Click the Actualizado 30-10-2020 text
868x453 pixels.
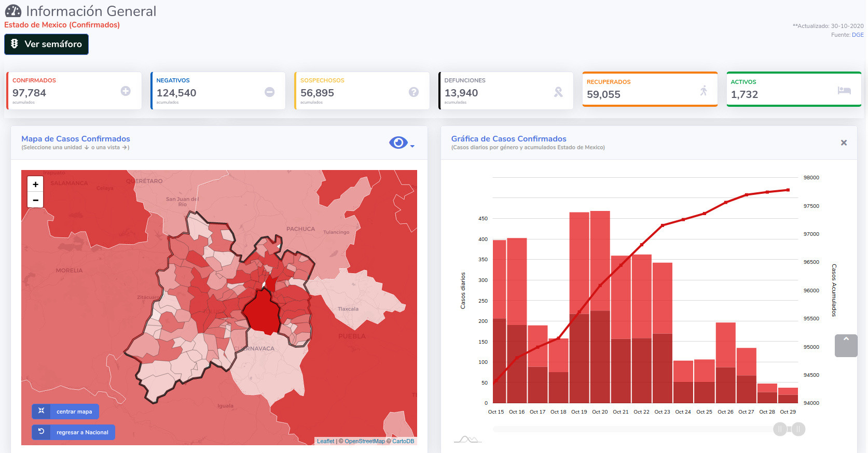[x=828, y=26]
